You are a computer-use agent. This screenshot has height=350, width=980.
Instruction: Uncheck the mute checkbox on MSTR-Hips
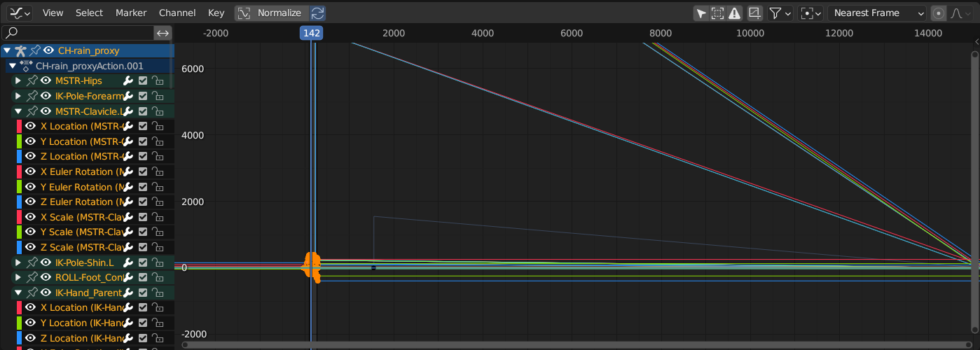[143, 80]
